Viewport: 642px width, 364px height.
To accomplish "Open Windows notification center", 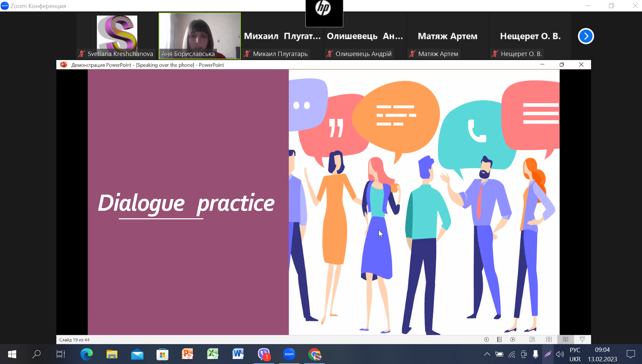I will pyautogui.click(x=631, y=354).
